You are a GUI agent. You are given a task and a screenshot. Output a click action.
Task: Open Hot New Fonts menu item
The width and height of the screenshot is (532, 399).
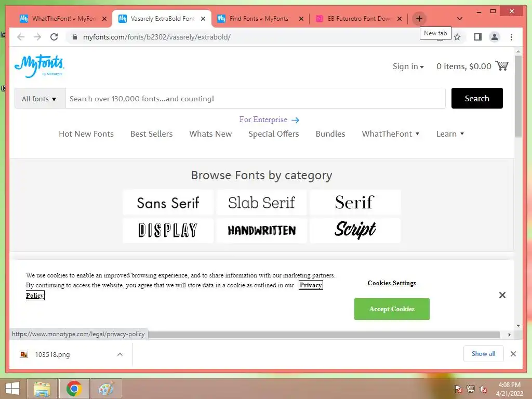[x=86, y=134]
